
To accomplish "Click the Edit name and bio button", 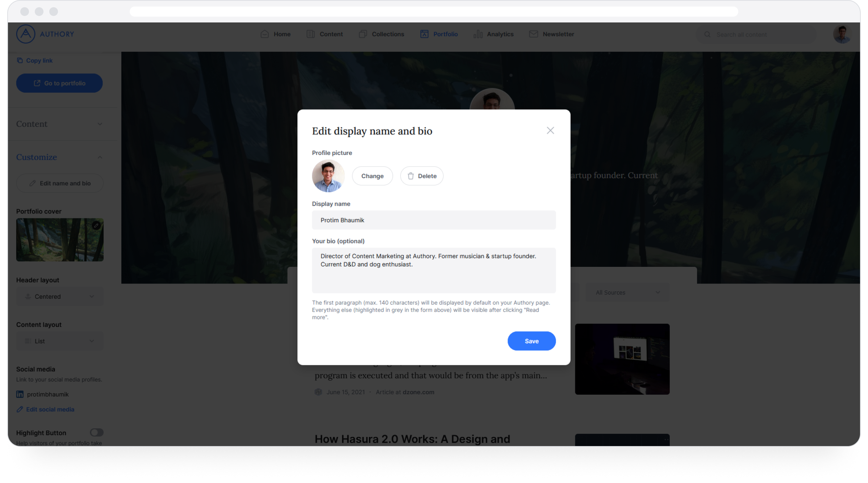I will pos(60,183).
